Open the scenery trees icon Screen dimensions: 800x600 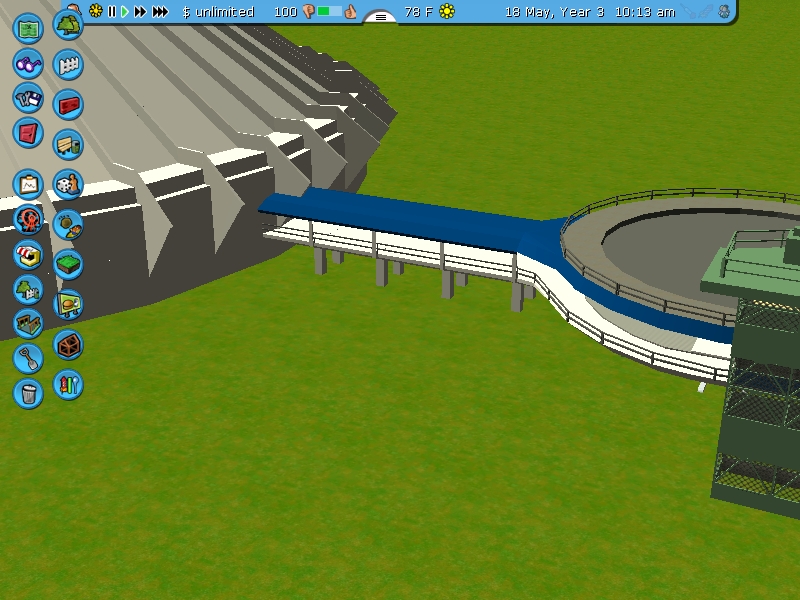click(68, 24)
